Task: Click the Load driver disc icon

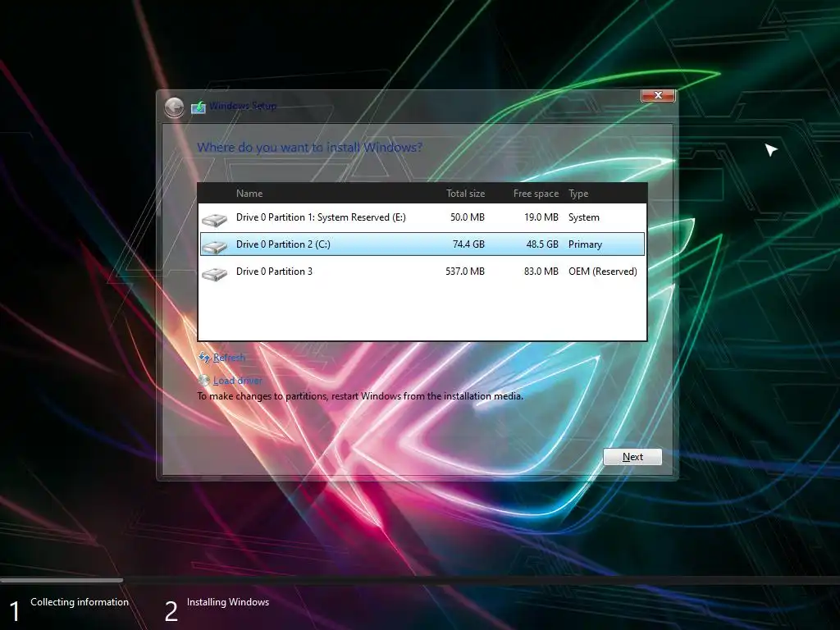Action: tap(203, 380)
